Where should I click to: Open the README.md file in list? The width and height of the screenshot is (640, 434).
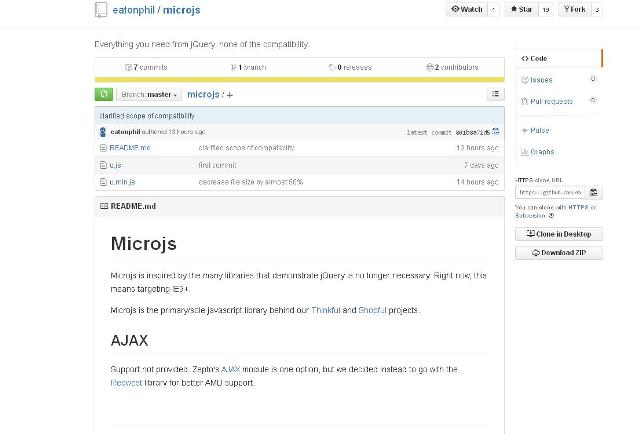[130, 148]
